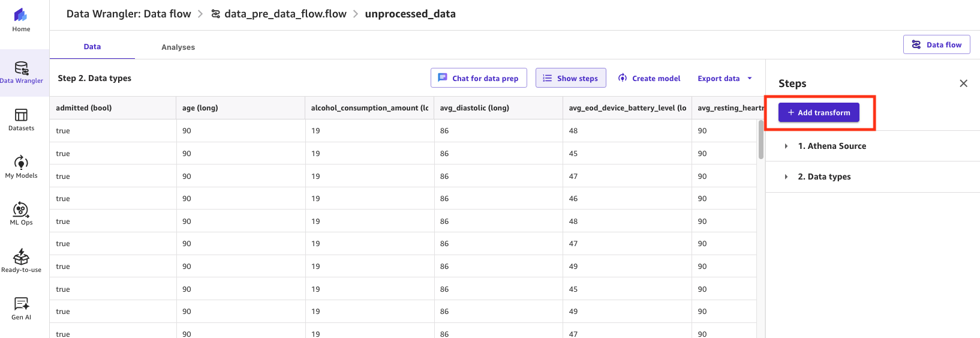Click Data Wrangler: Data flow breadcrumb
Image resolution: width=980 pixels, height=338 pixels.
point(128,14)
